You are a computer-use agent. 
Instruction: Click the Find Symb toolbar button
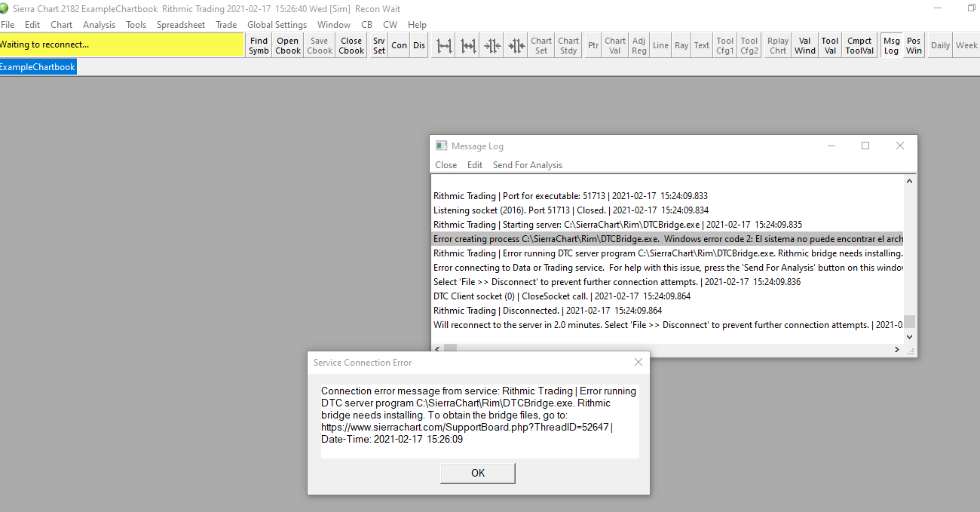[x=259, y=45]
